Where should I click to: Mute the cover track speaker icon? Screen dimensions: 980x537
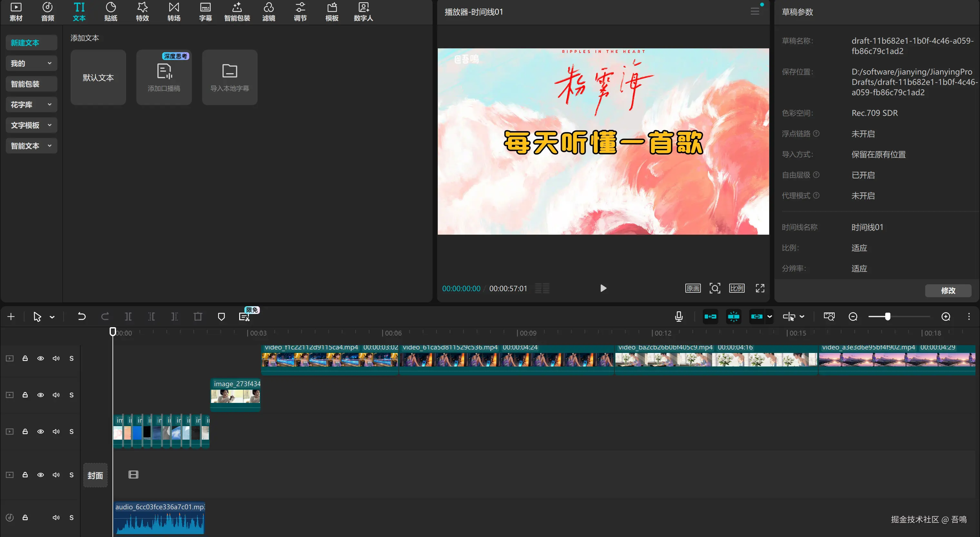tap(56, 474)
